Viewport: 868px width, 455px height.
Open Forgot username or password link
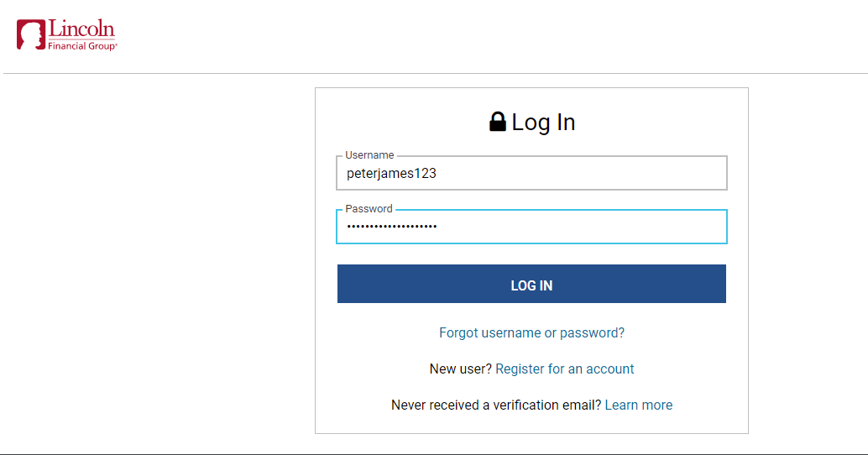click(x=531, y=333)
